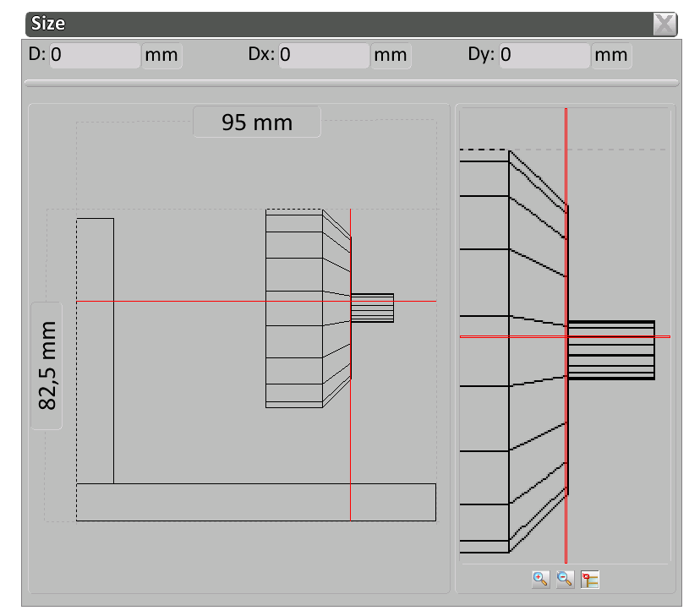This screenshot has width=700, height=616.
Task: Click the mm unit button next to Dy
Action: pos(611,56)
